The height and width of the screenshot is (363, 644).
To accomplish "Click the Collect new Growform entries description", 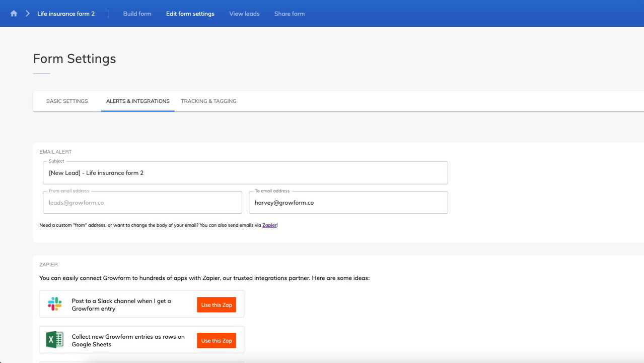I will 128,340.
